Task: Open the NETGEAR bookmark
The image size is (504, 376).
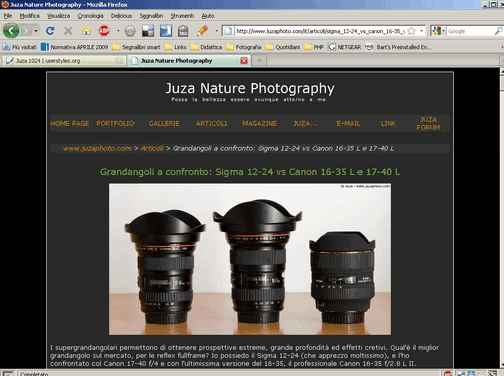Action: [x=344, y=47]
